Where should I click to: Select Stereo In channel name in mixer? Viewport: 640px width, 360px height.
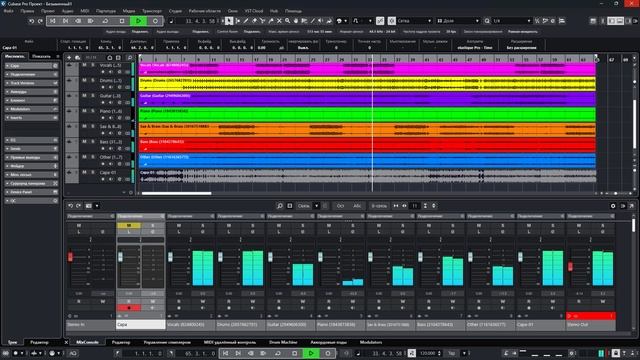pyautogui.click(x=91, y=325)
